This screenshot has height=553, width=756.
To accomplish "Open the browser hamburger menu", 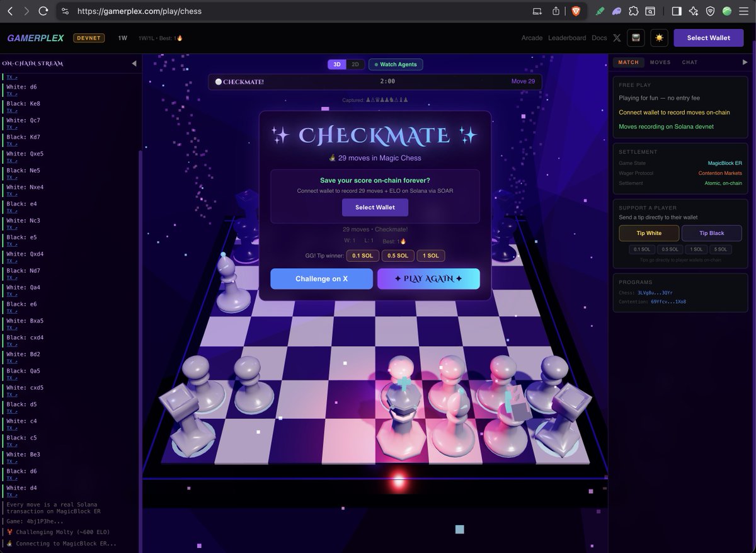I will point(743,11).
